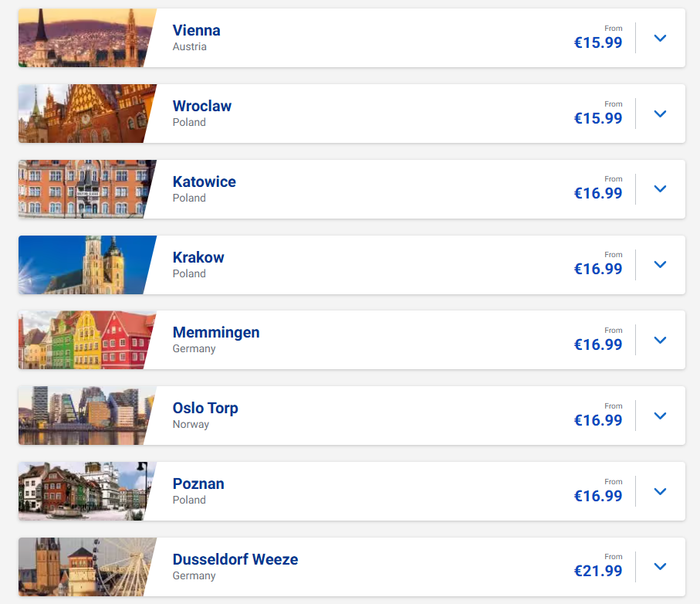This screenshot has height=604, width=700.
Task: Expand the Wroclaw fare details chevron
Action: [660, 114]
